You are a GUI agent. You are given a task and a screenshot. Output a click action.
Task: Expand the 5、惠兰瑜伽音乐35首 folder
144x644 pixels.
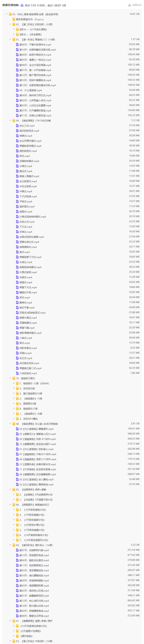14,393
